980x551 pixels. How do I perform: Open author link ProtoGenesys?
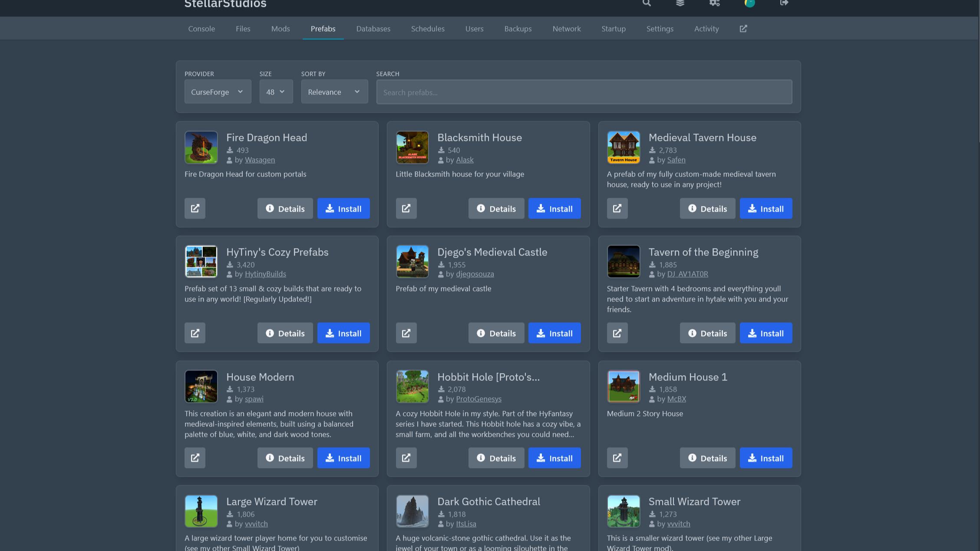click(x=478, y=399)
